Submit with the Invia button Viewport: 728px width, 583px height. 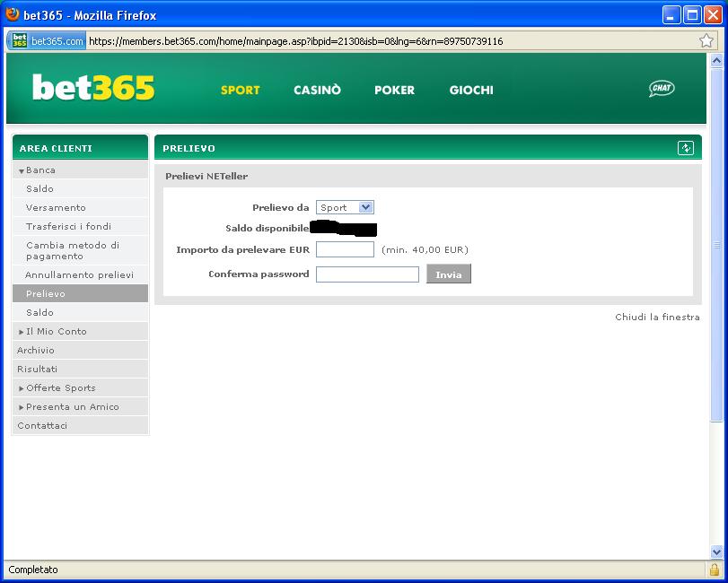(449, 274)
